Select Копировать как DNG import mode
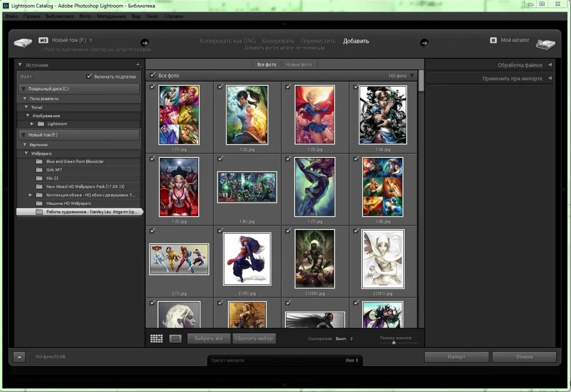Viewport: 571px width, 392px height. (x=227, y=41)
